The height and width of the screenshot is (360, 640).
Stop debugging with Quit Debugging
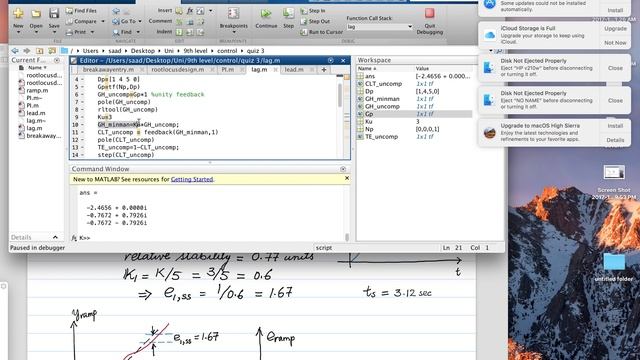429,20
